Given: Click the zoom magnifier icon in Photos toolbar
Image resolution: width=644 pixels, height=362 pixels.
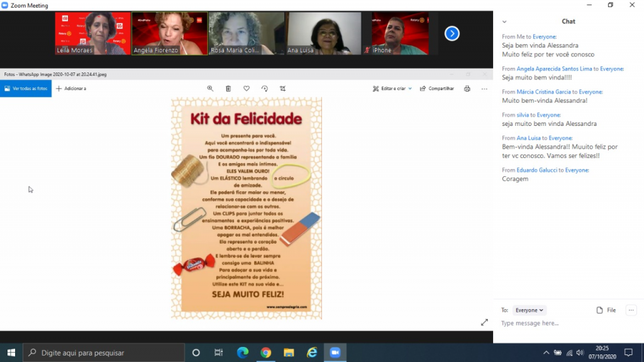Looking at the screenshot, I should (210, 89).
